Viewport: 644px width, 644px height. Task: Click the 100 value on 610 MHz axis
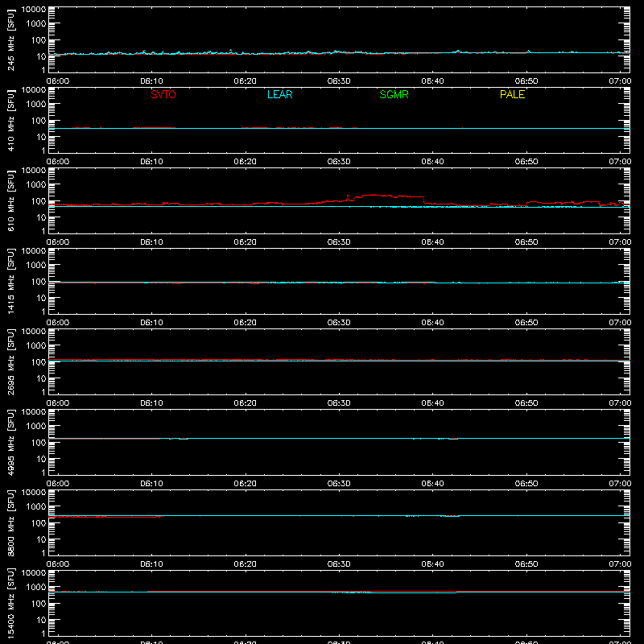[39, 201]
